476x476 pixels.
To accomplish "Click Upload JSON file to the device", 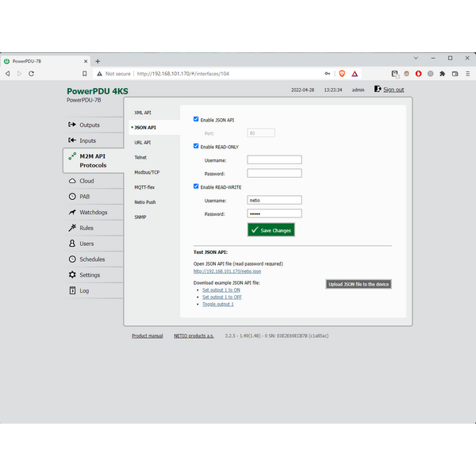I will click(359, 284).
